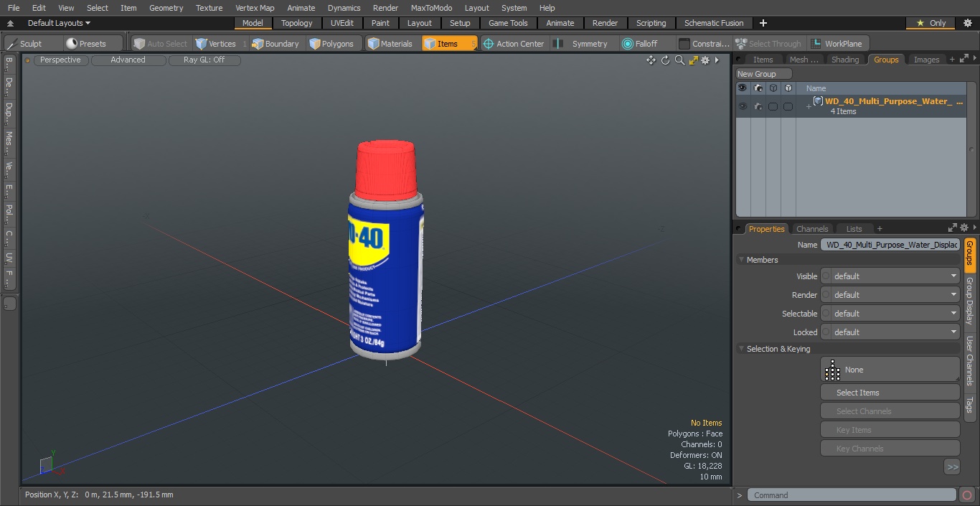980x506 pixels.
Task: Open the Falloff options
Action: pos(640,44)
